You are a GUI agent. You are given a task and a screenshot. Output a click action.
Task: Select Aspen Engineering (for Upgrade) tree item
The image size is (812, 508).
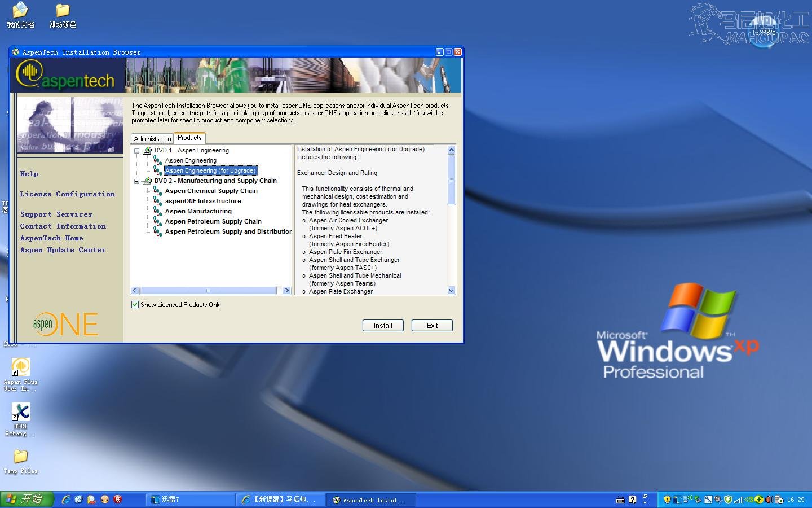211,171
